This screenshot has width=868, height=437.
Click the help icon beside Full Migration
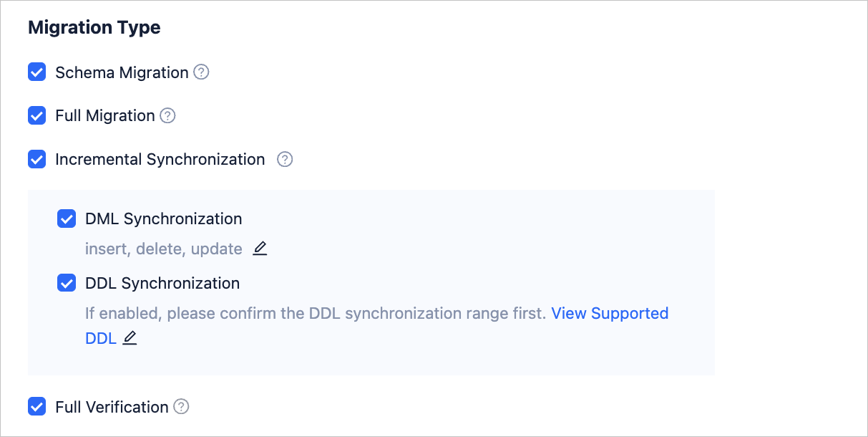click(x=167, y=115)
